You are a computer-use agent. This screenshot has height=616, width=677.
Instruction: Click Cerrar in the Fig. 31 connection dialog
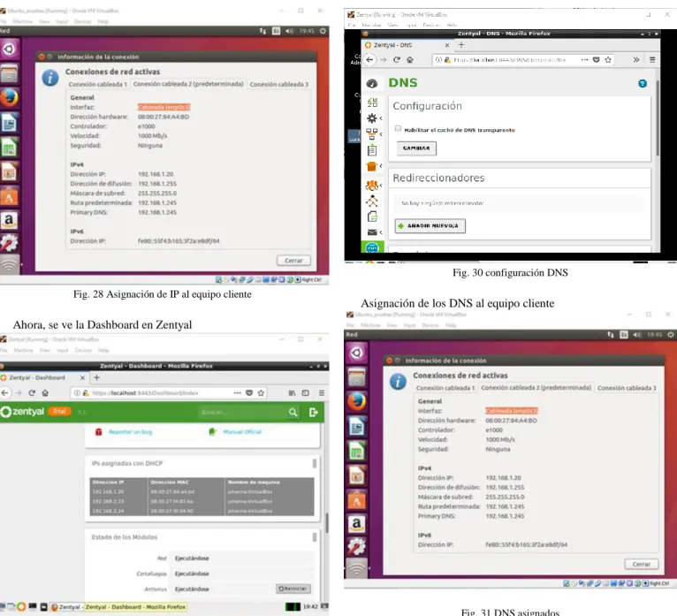[641, 564]
